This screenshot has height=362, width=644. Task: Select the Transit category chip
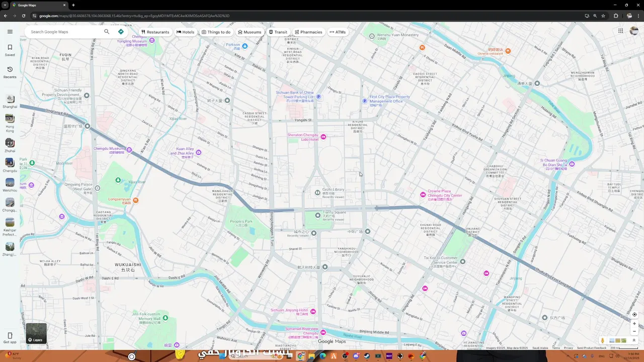tap(278, 32)
